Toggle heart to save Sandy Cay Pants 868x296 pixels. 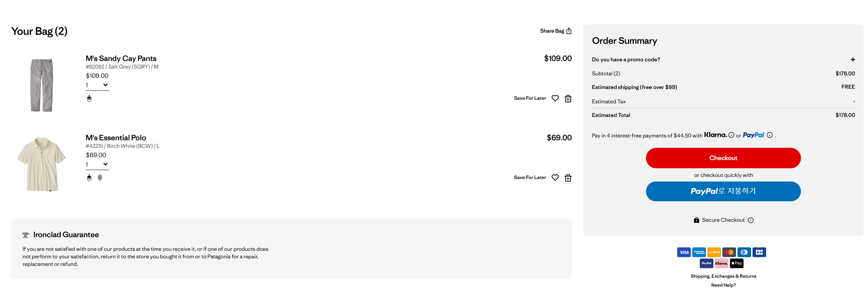pyautogui.click(x=555, y=98)
